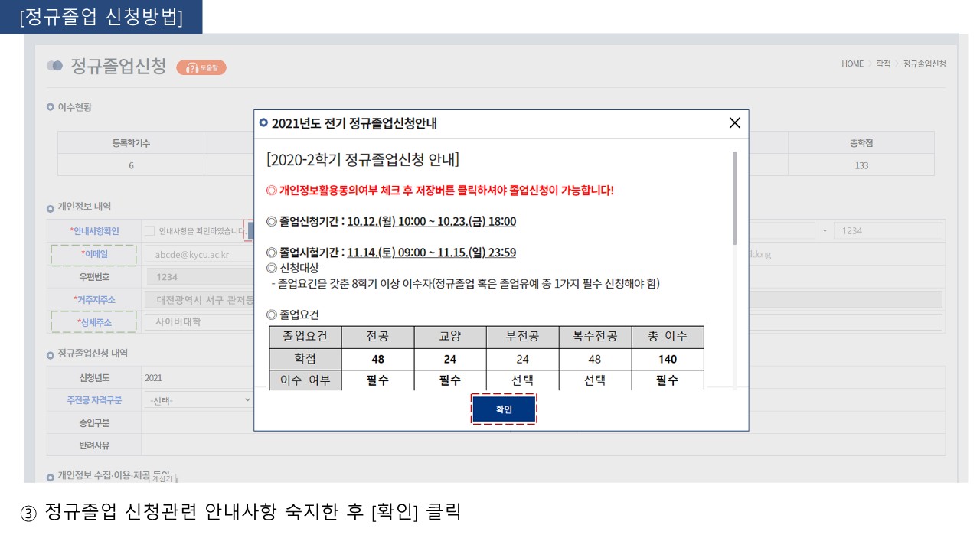
Task: Click the 등록학기수 value 6
Action: pyautogui.click(x=131, y=165)
